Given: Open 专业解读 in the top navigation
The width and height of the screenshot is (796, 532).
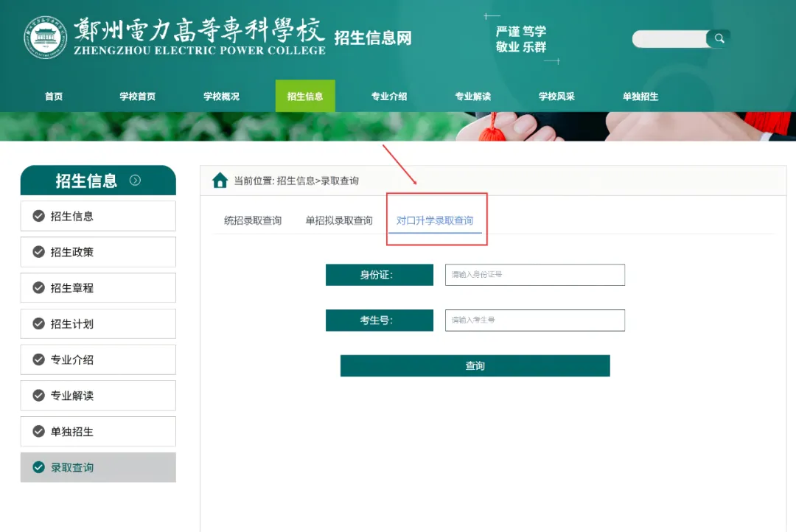Looking at the screenshot, I should click(472, 97).
